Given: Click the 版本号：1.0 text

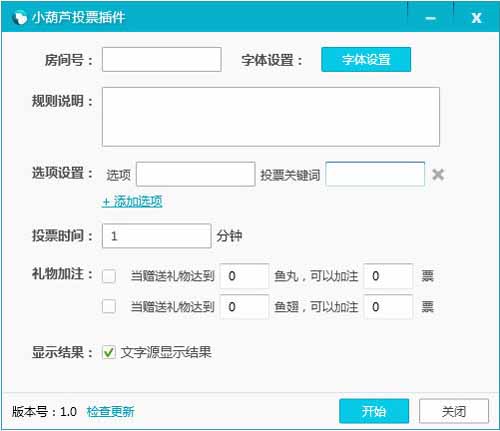Looking at the screenshot, I should pos(44,412).
